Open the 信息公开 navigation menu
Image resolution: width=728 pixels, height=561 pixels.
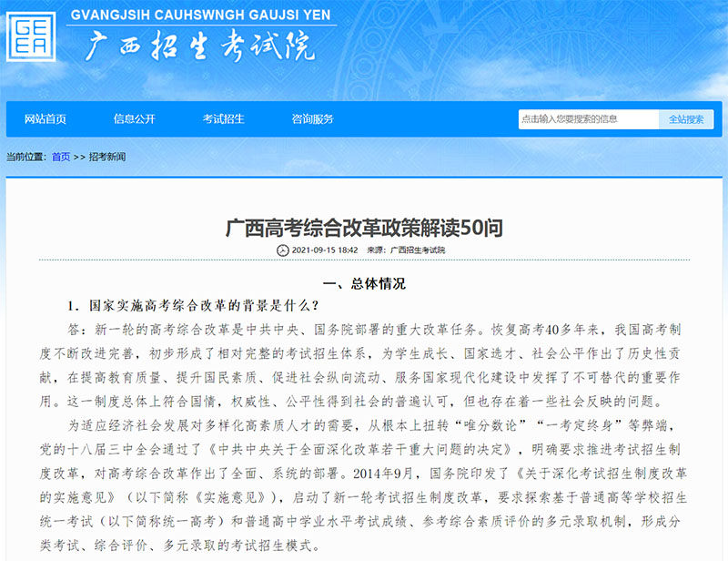tap(134, 119)
